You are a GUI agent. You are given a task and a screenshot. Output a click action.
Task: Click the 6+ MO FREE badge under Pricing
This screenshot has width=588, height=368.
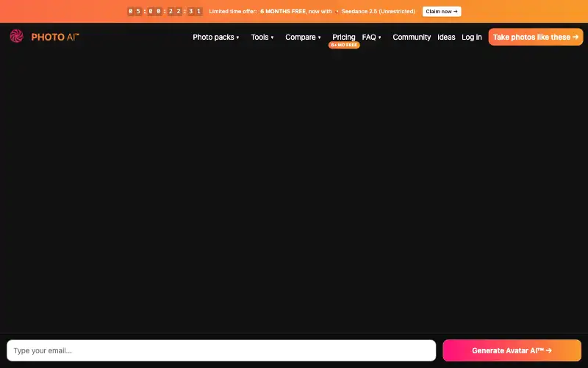[x=344, y=45]
